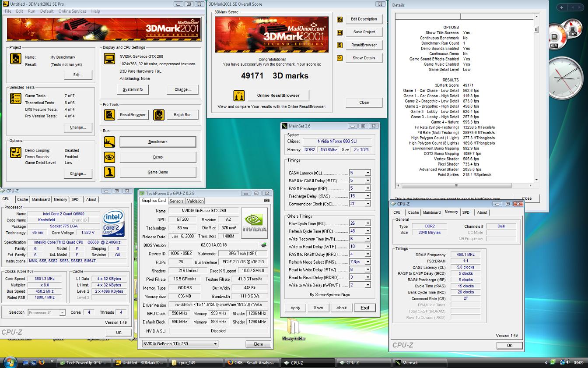Image resolution: width=588 pixels, height=368 pixels.
Task: Click the Firefox quick launch icon
Action: (42, 363)
